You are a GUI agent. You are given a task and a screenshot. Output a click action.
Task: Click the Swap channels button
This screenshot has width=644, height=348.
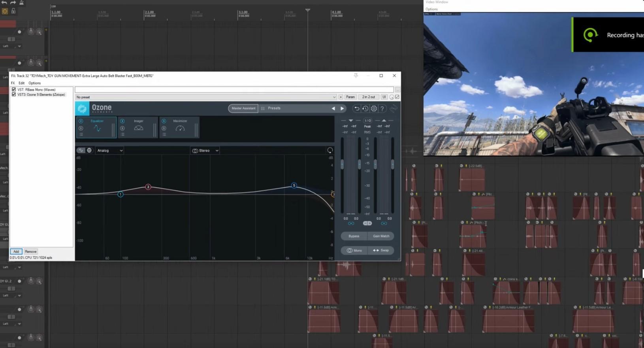click(x=381, y=250)
